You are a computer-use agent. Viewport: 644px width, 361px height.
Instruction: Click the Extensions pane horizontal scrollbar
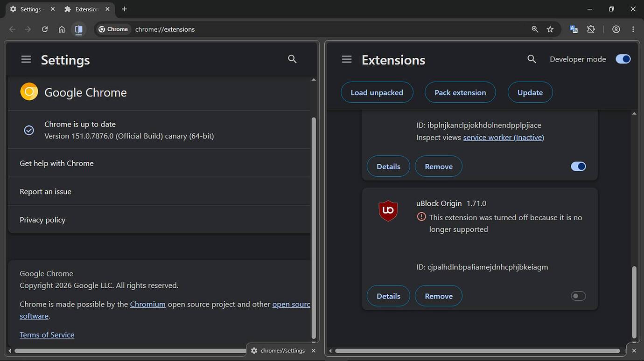477,351
